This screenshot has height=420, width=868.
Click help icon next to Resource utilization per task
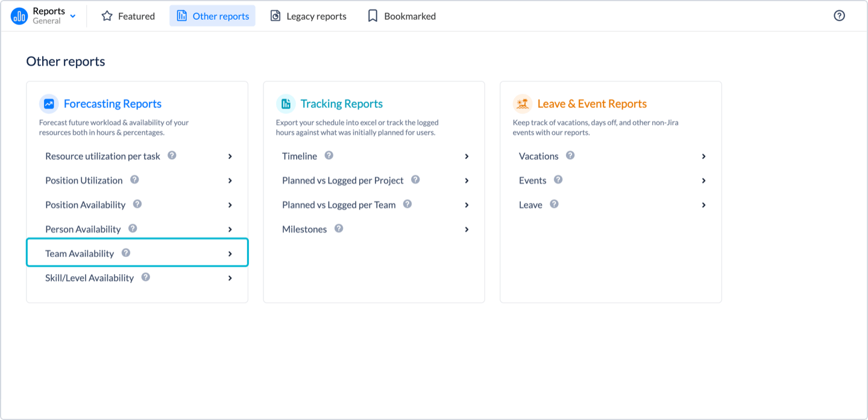point(172,155)
